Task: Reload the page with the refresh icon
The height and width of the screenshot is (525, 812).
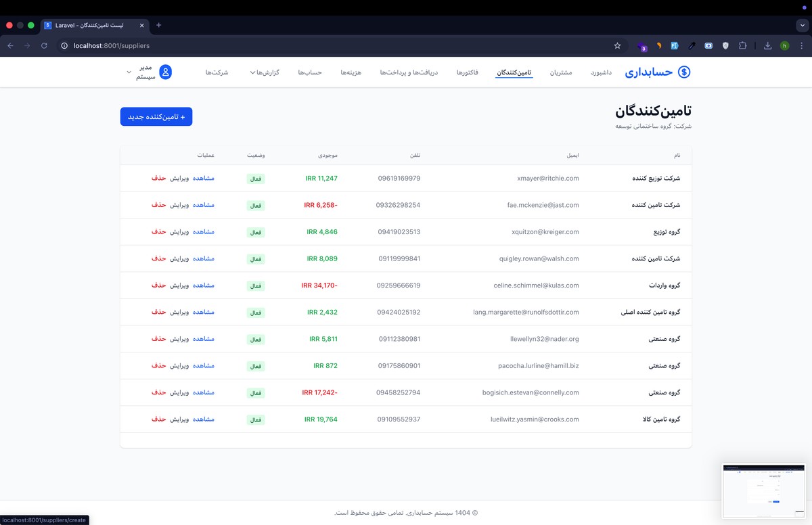Action: (43, 45)
